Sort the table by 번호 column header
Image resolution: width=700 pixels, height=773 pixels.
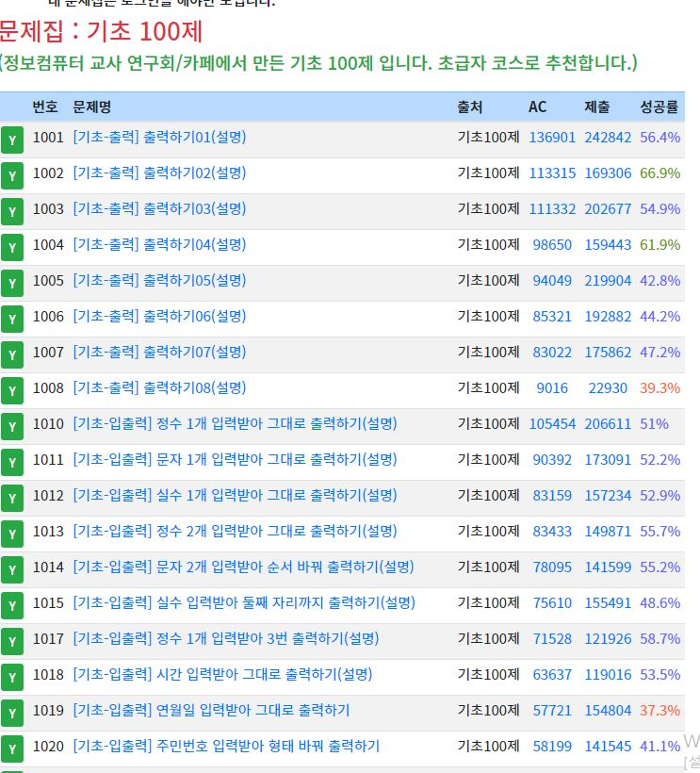pyautogui.click(x=45, y=107)
